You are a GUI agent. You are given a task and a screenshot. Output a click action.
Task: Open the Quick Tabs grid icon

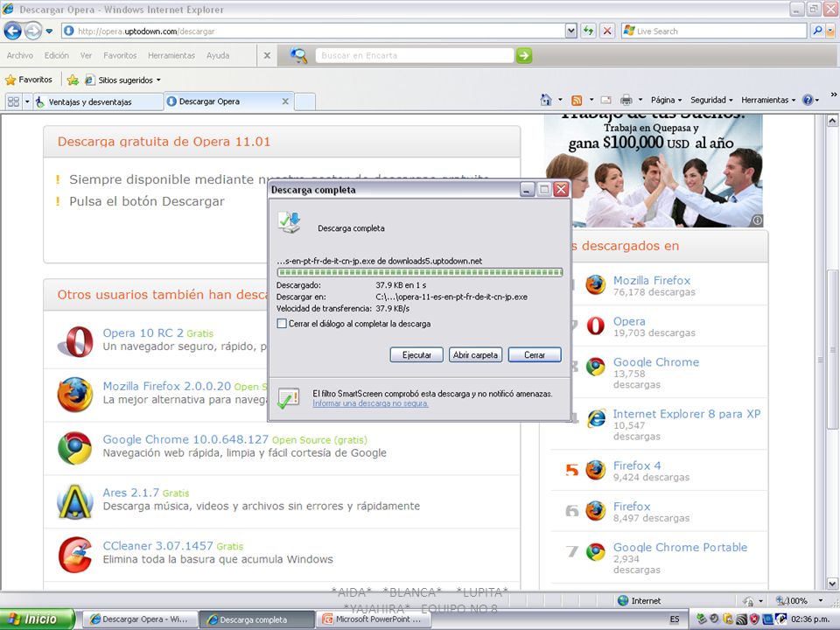point(13,101)
